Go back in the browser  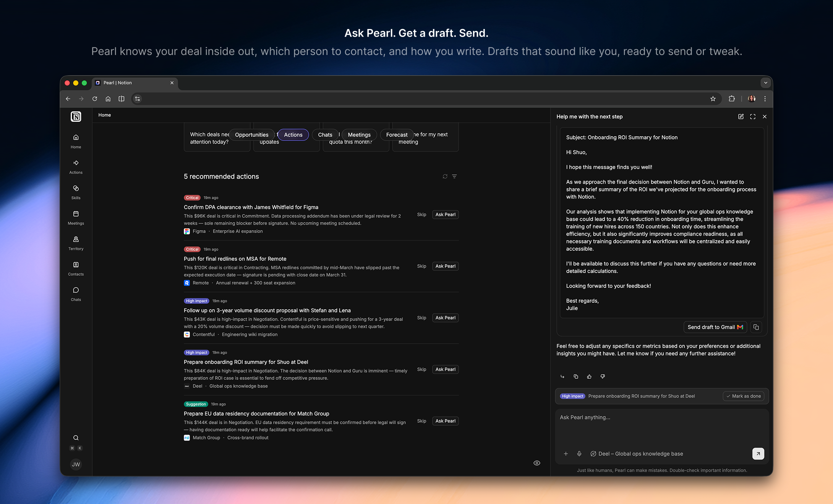(x=68, y=99)
